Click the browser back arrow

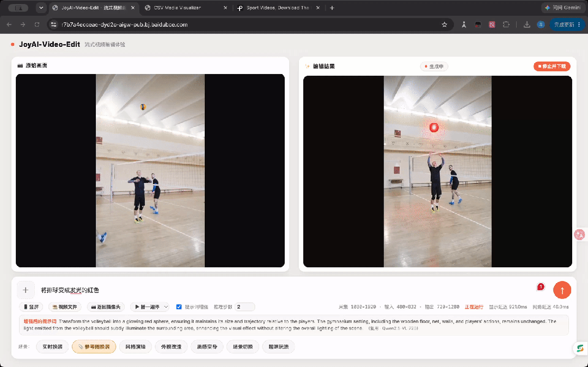tap(9, 25)
